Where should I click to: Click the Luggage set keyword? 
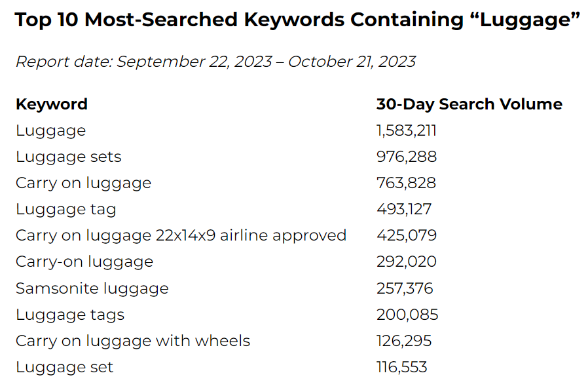[x=65, y=367]
